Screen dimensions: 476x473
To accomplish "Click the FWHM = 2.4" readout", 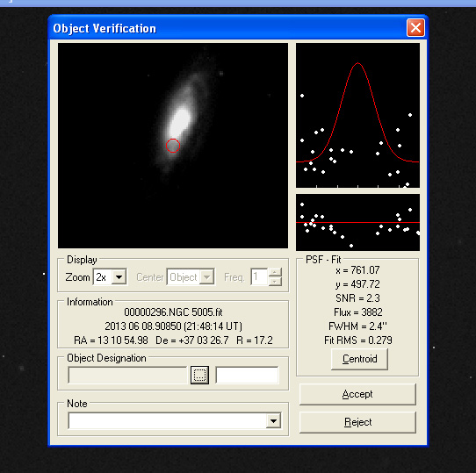I will [357, 326].
